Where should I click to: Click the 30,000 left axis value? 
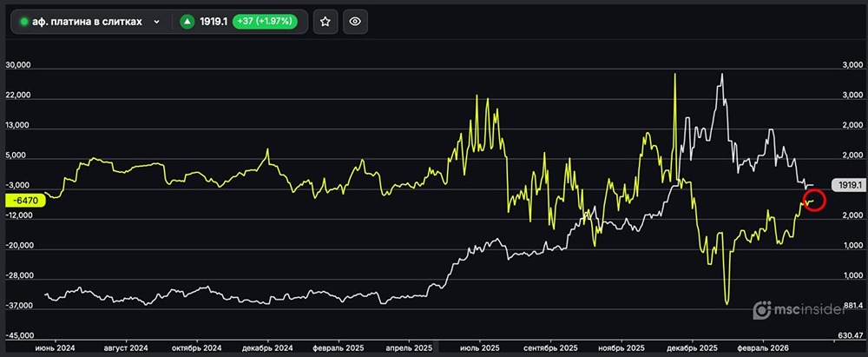point(18,65)
